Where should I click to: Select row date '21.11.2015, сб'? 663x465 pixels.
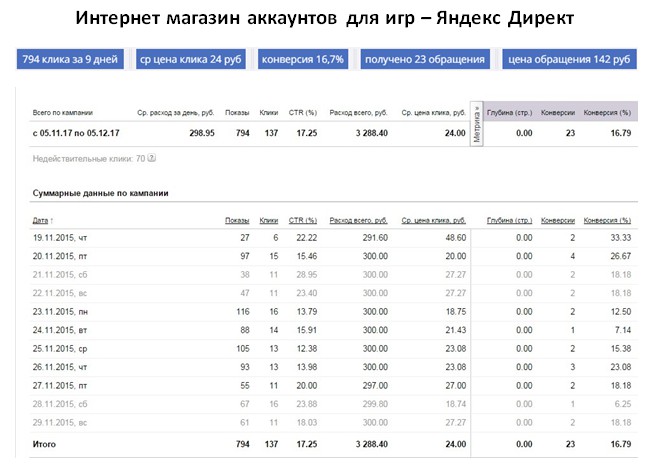60,275
